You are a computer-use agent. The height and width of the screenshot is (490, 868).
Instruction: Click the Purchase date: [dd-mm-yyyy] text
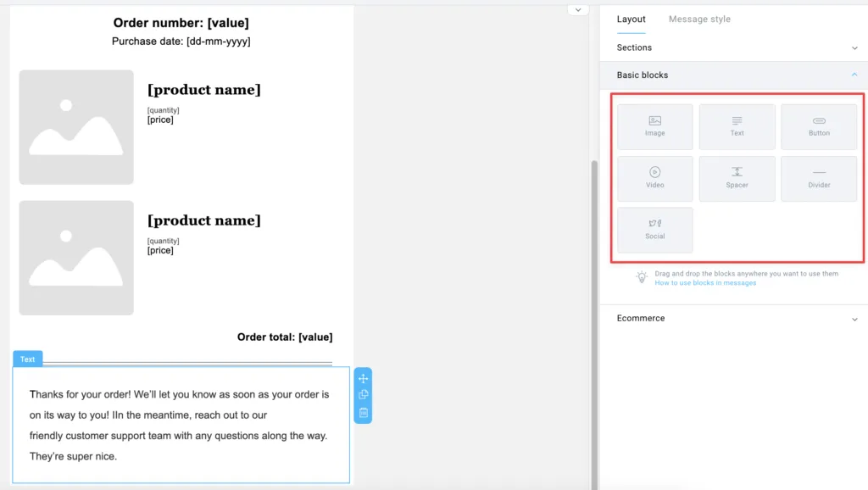tap(181, 42)
